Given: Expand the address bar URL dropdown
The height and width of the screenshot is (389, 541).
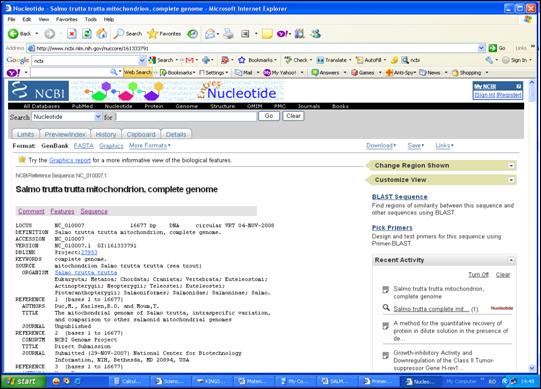Looking at the screenshot, I should (481, 48).
